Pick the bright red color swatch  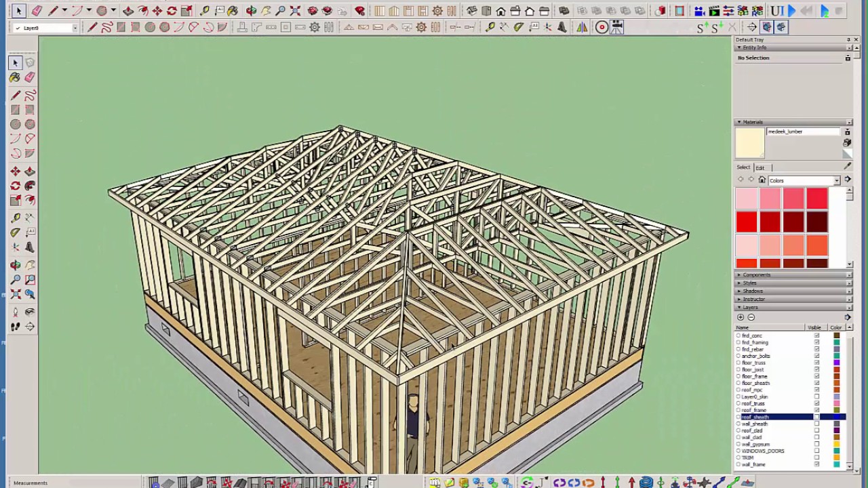[747, 222]
